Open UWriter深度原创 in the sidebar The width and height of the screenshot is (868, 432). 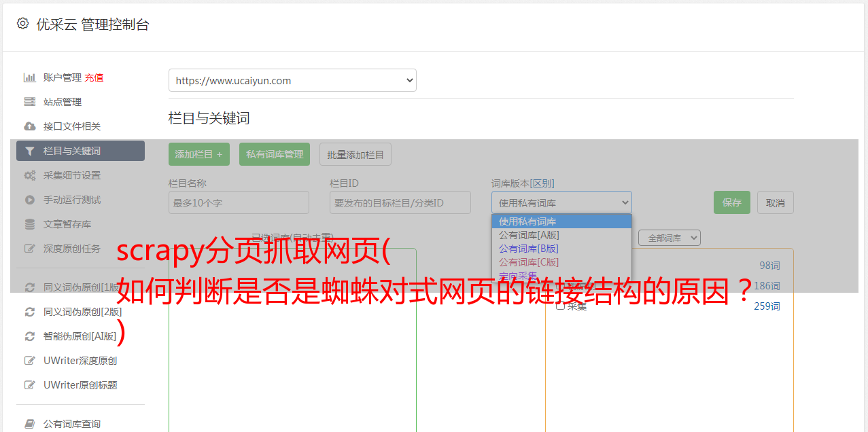coord(80,361)
